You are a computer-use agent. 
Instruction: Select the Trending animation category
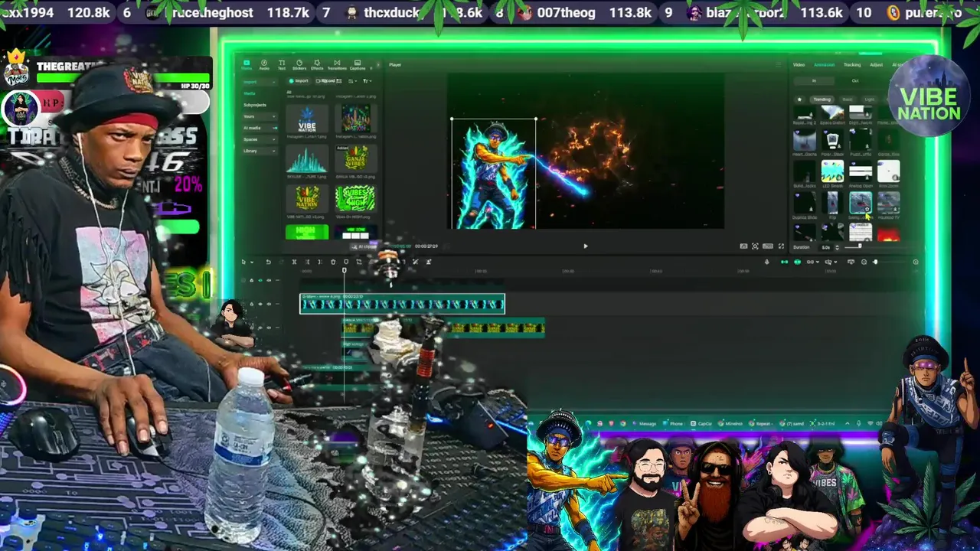pos(822,99)
